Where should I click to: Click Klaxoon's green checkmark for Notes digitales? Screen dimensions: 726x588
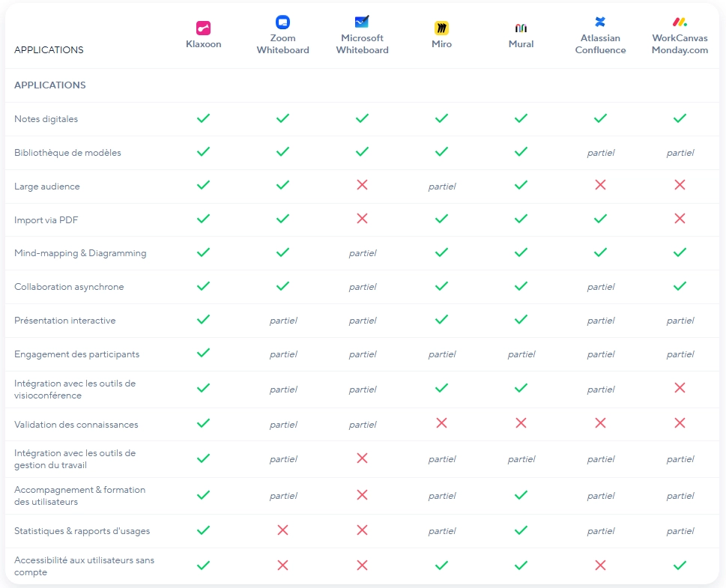coord(203,118)
